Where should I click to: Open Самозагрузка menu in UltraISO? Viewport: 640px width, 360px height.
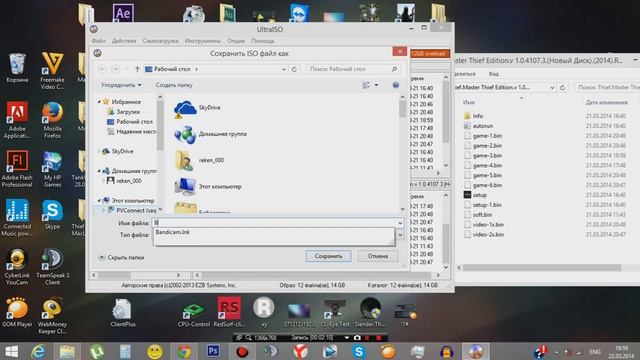160,41
